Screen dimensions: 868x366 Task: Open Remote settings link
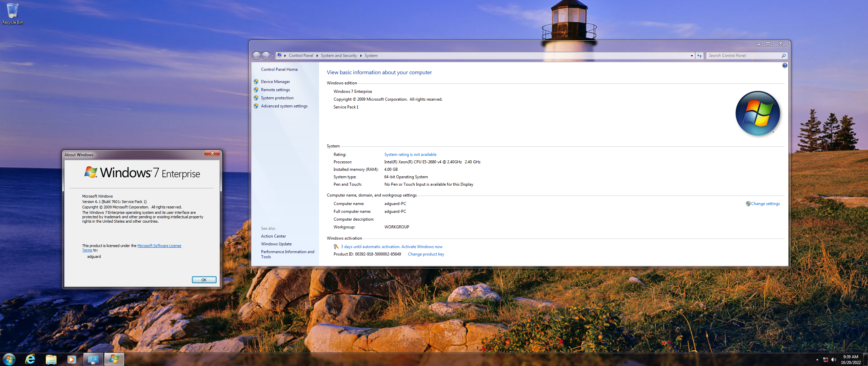click(275, 90)
